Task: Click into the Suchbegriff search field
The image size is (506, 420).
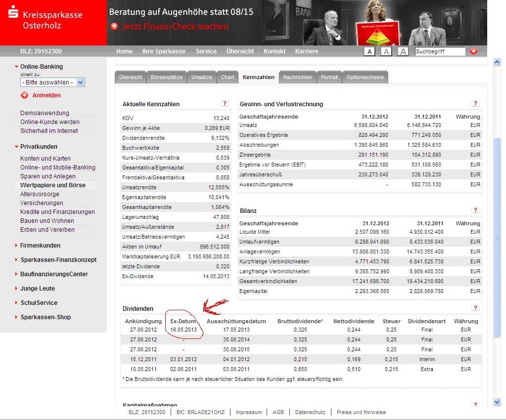Action: click(439, 51)
